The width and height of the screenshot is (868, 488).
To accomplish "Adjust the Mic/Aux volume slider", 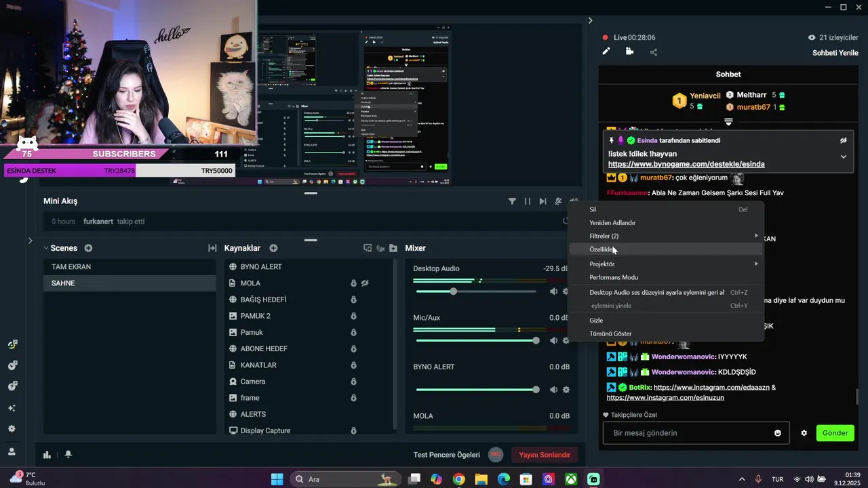I will (477, 340).
